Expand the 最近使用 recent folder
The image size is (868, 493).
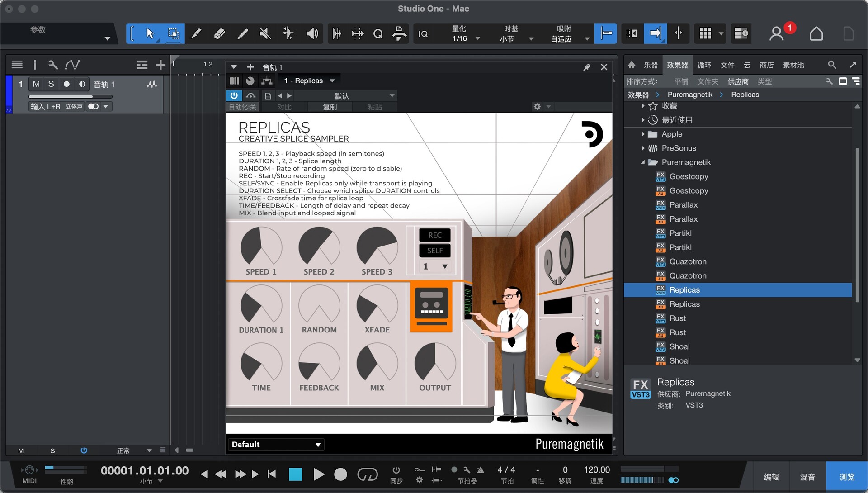click(x=643, y=120)
